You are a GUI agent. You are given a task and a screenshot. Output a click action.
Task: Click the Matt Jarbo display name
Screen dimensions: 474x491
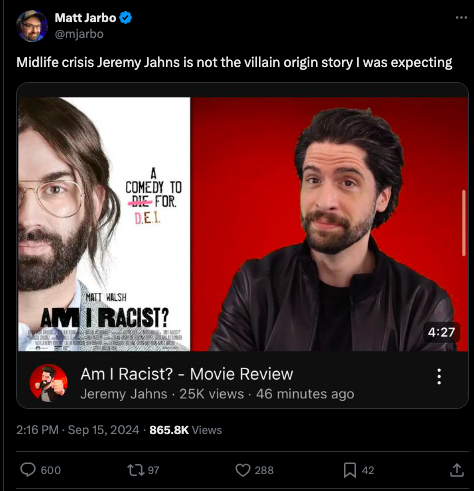click(x=85, y=18)
